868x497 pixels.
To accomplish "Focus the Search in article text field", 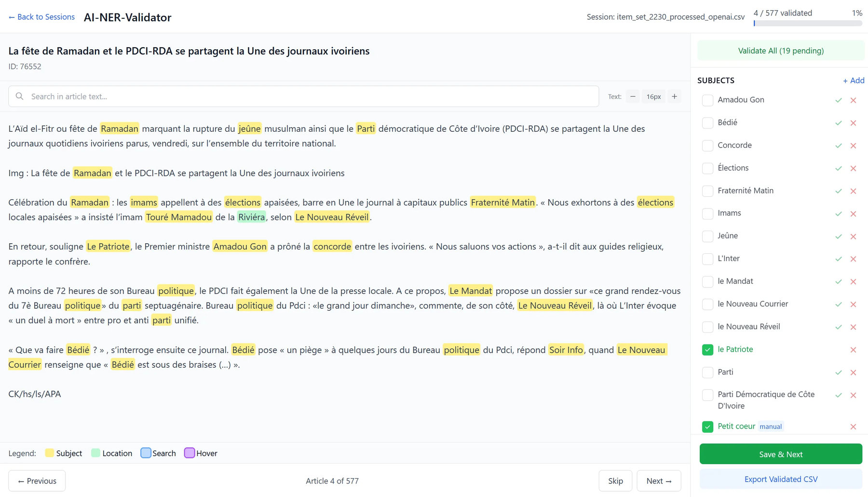I will pos(304,97).
